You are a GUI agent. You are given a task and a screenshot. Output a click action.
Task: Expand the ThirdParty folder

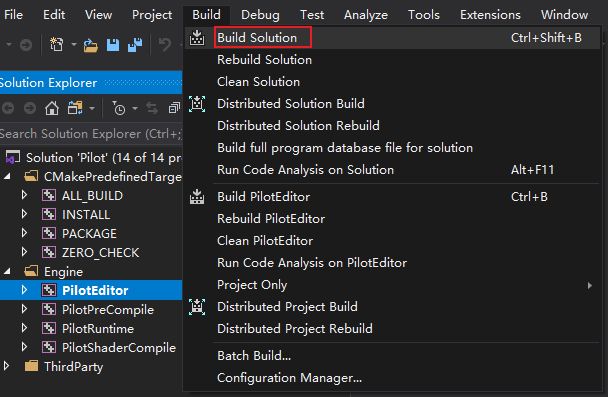[6, 366]
